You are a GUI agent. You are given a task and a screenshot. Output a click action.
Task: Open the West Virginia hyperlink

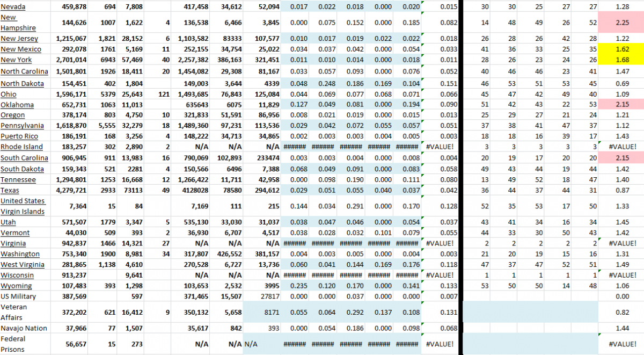coord(23,264)
